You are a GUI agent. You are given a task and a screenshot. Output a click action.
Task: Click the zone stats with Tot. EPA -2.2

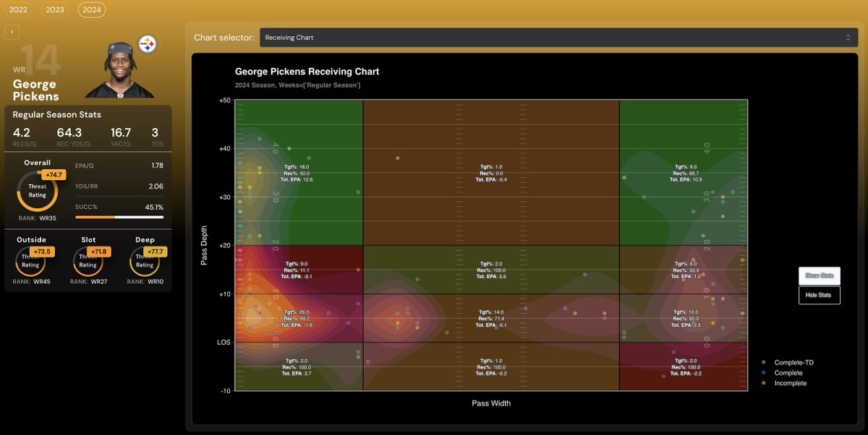coord(686,367)
